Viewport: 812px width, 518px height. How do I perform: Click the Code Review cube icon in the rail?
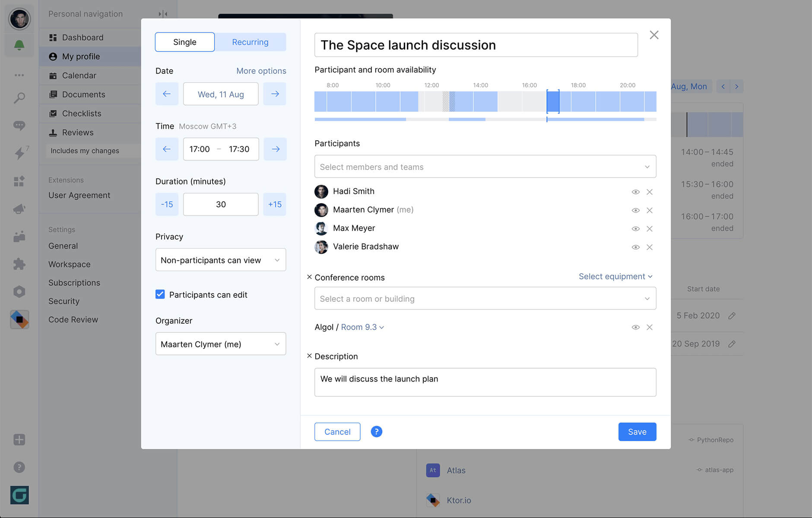click(19, 319)
